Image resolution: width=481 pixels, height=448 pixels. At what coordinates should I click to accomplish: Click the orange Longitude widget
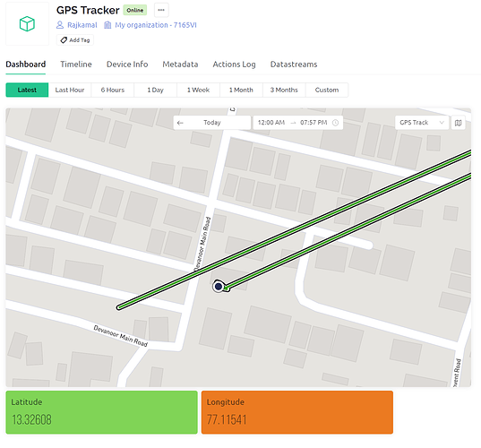click(x=297, y=412)
